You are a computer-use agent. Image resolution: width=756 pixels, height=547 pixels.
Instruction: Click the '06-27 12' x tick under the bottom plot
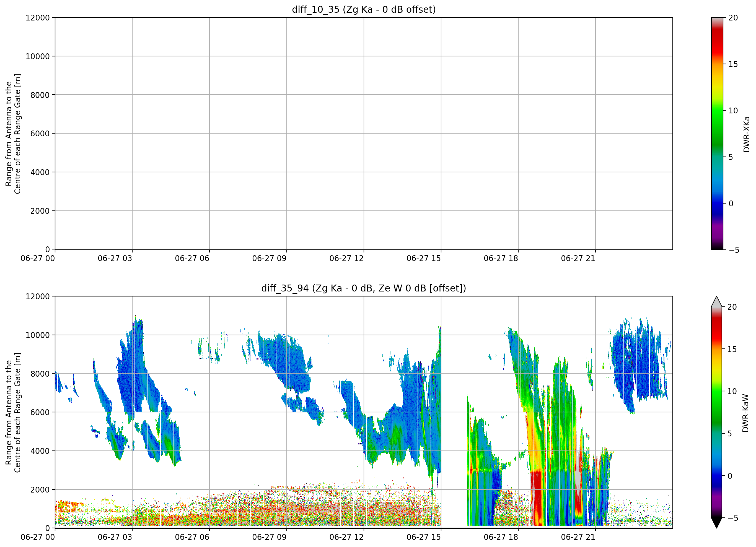pyautogui.click(x=347, y=537)
